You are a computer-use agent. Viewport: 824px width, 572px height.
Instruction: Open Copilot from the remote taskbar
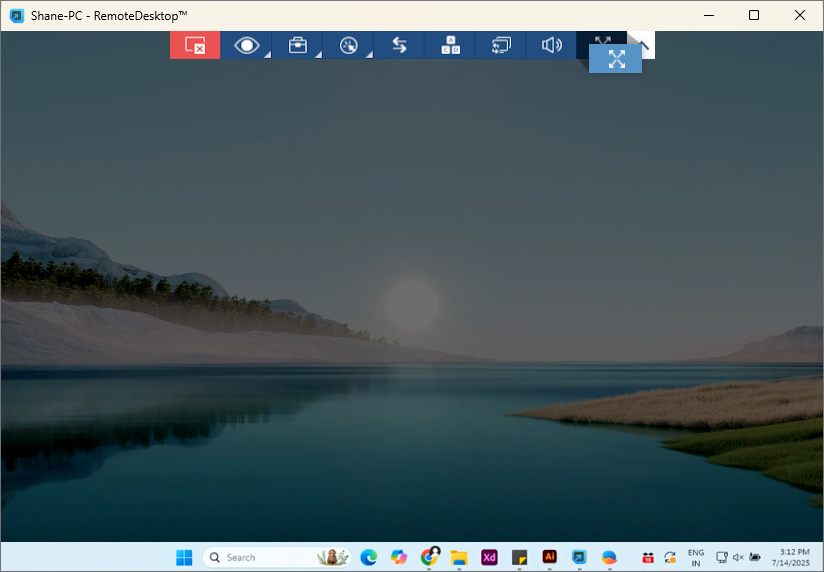click(x=399, y=557)
